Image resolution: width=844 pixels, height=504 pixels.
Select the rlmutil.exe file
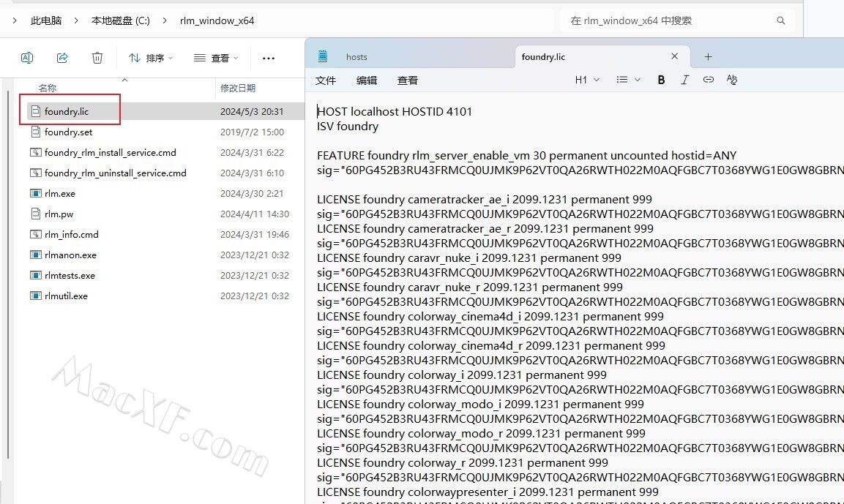point(66,296)
